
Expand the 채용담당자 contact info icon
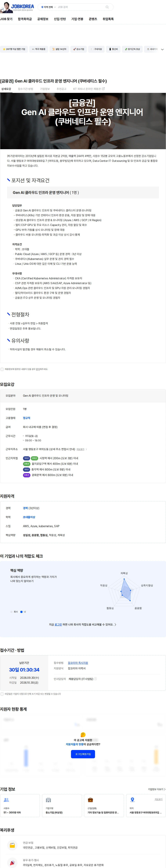[95, 679]
